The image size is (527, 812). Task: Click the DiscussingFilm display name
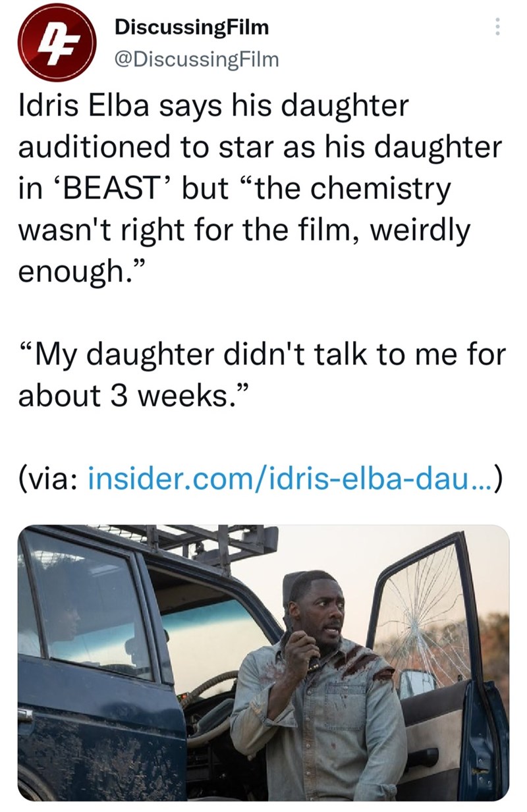(x=192, y=27)
